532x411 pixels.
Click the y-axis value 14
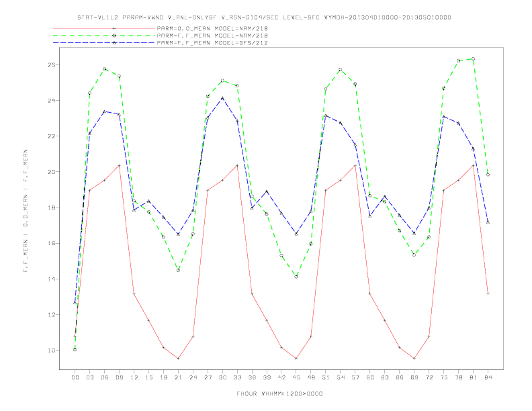pos(52,279)
